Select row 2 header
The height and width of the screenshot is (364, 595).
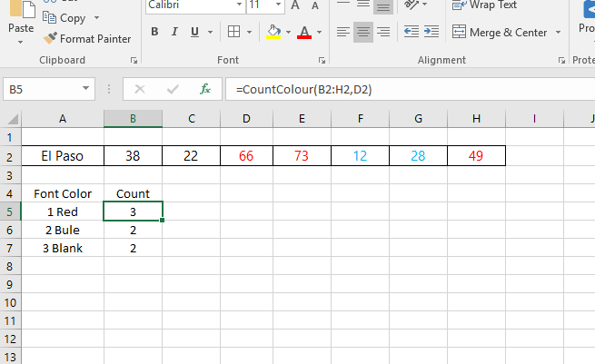point(10,156)
